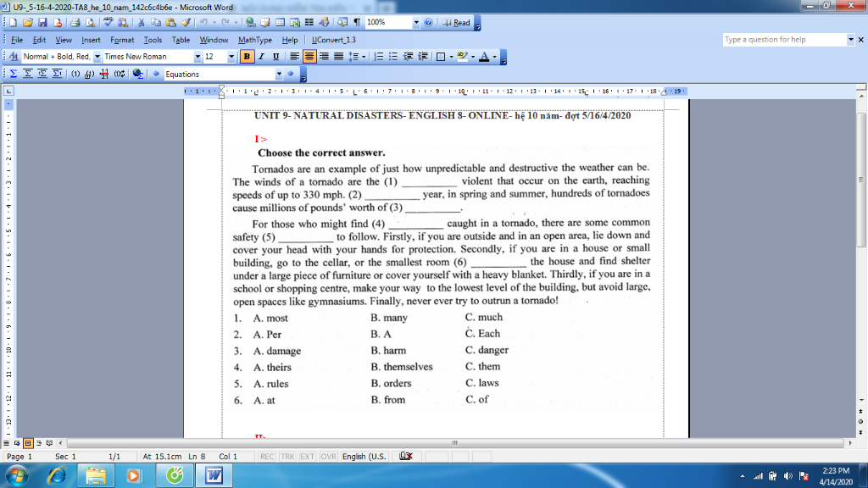Switch to Read layout
The image size is (868, 488).
pos(457,23)
